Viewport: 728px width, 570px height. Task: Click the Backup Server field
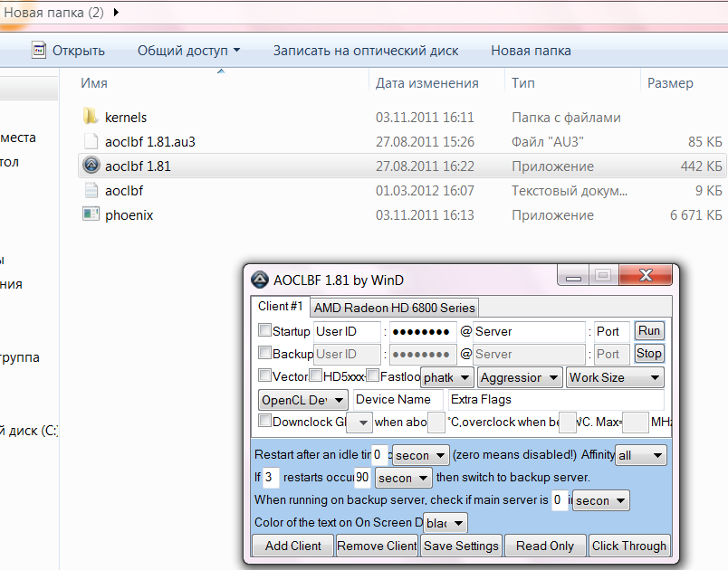click(x=529, y=354)
